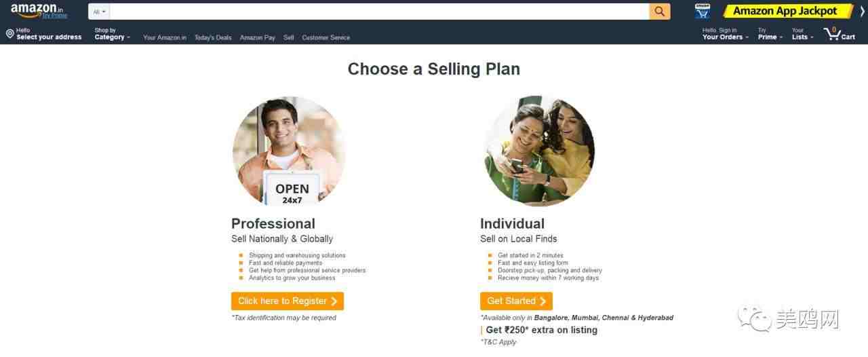This screenshot has width=868, height=357.
Task: Click the Professional seller round photo
Action: point(289,150)
